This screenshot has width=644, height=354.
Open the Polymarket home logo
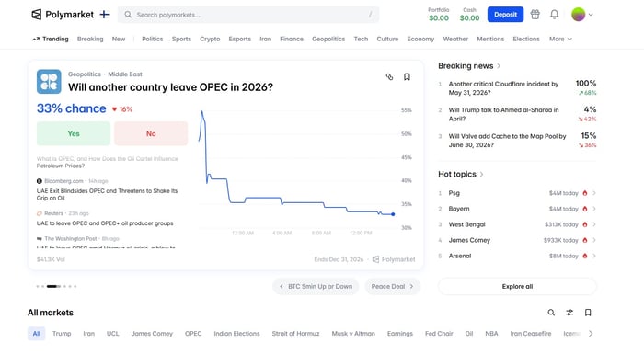pos(63,15)
